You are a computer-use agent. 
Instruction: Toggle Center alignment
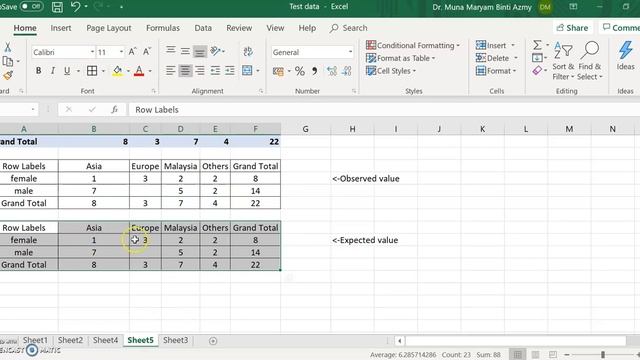click(185, 71)
